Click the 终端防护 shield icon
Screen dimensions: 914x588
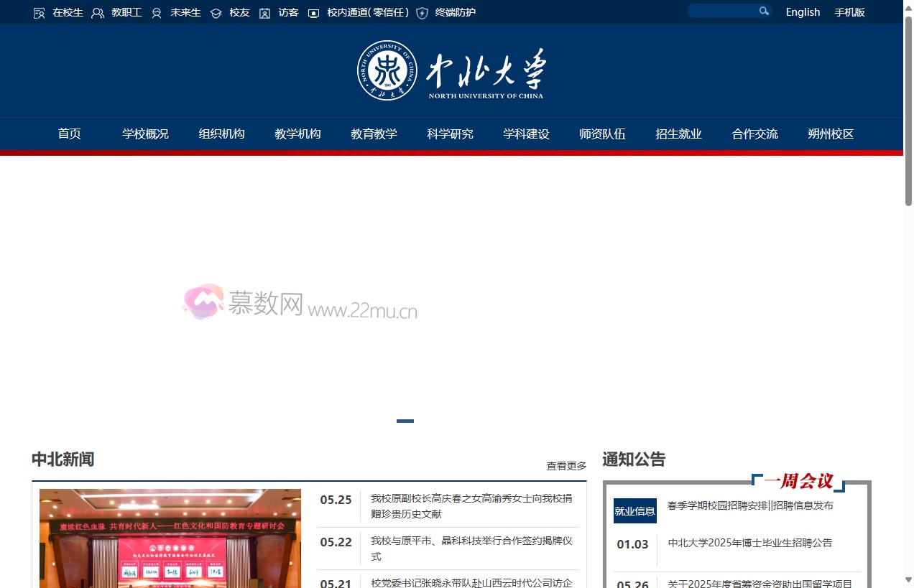point(421,12)
